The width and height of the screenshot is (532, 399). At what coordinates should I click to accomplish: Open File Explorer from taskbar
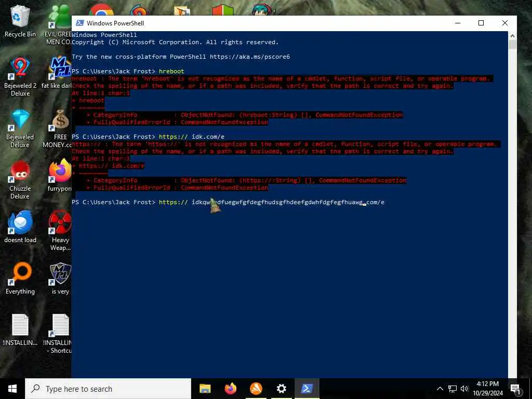click(205, 389)
